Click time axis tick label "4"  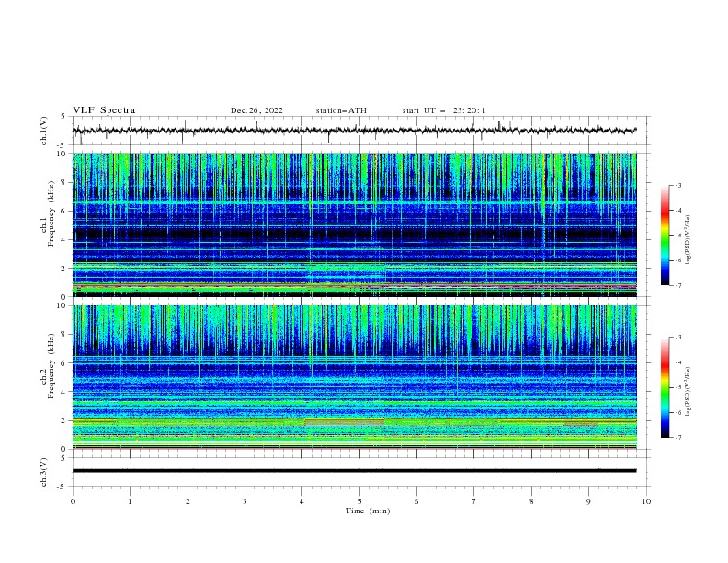(302, 501)
